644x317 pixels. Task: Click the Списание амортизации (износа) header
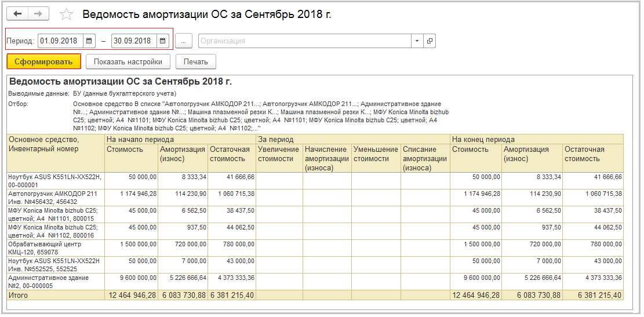[x=425, y=158]
